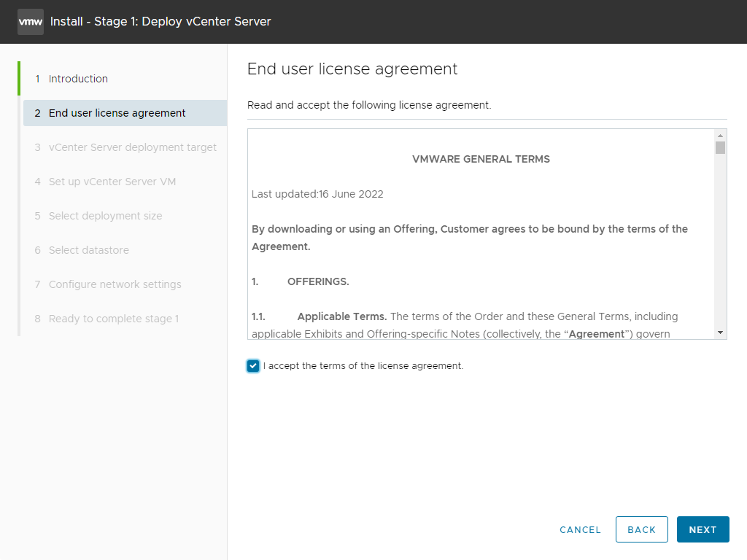
Task: Click the BACK button
Action: tap(641, 529)
